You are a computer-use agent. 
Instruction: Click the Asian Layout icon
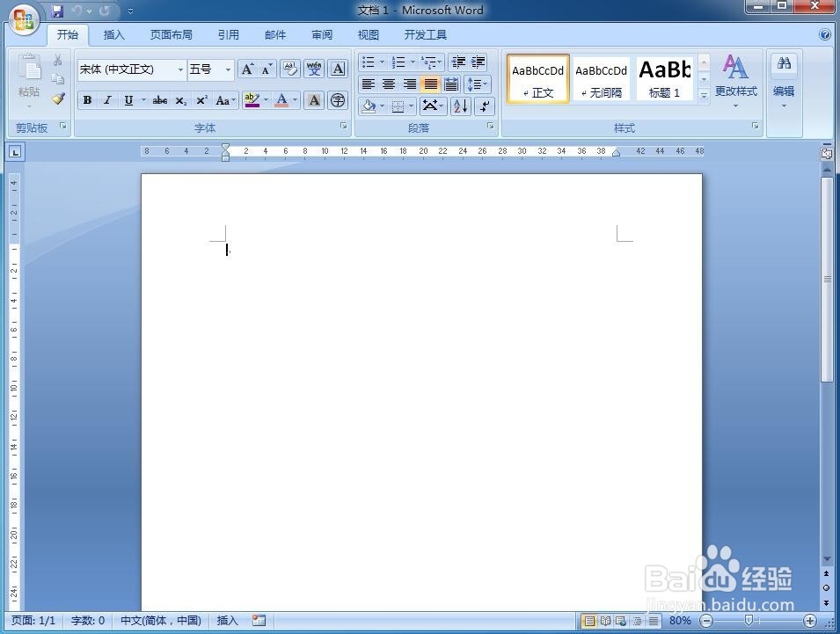click(432, 106)
